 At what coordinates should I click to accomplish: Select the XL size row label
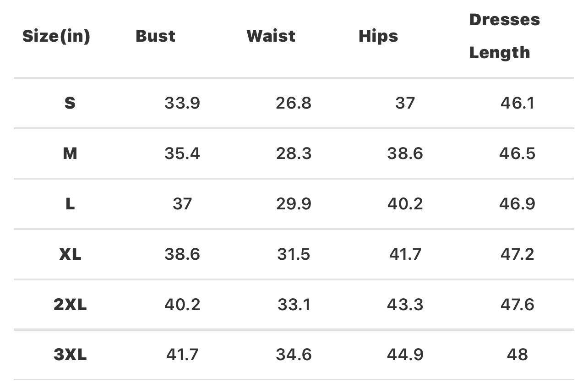[x=70, y=254]
